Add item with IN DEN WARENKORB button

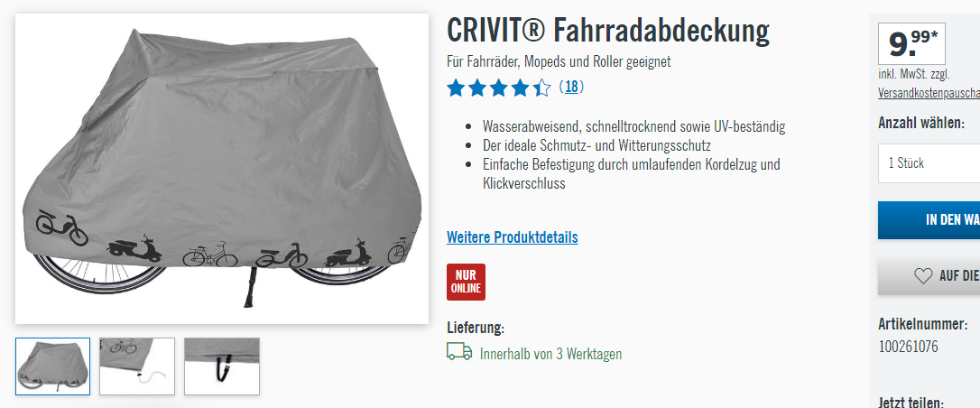pos(929,220)
